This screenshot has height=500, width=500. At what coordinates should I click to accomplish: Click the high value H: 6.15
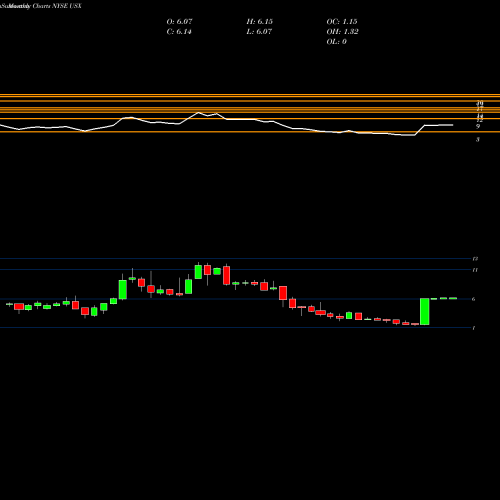[260, 22]
